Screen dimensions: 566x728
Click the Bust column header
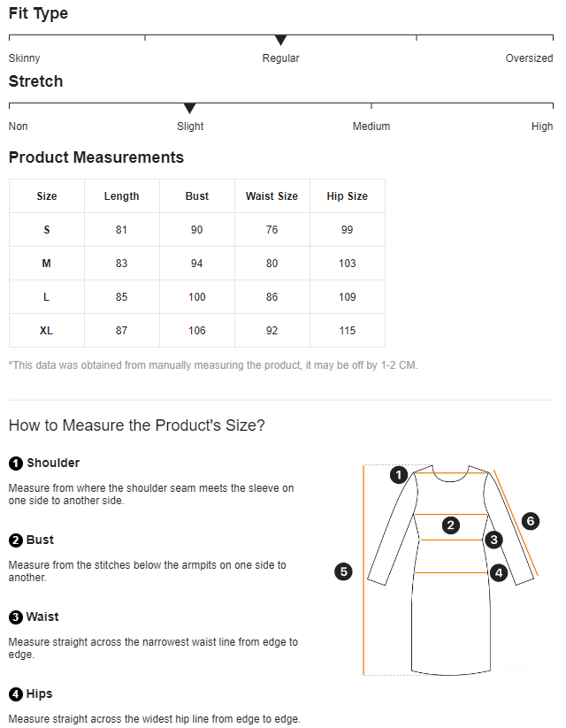point(196,196)
